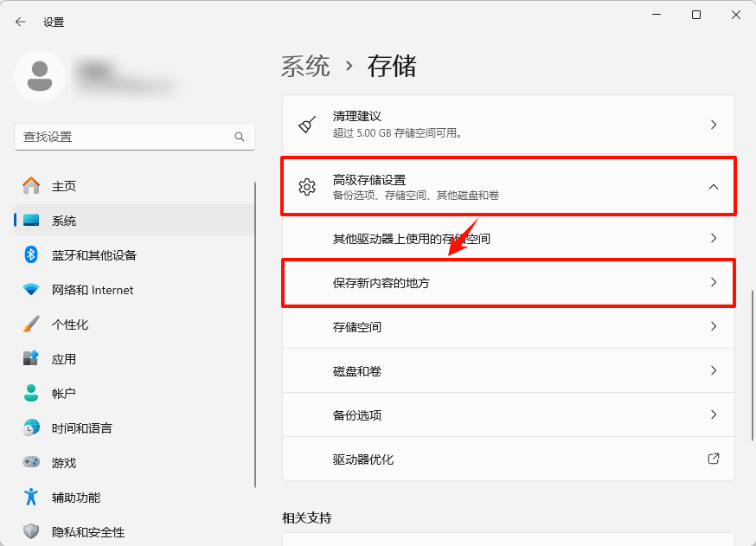Select the Bluetooth 蓝牙和其他设备 icon
Image resolution: width=756 pixels, height=546 pixels.
(x=31, y=254)
